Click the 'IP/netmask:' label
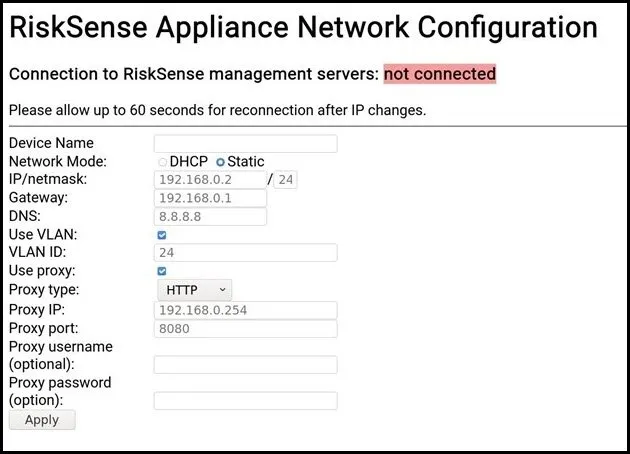Image resolution: width=630 pixels, height=454 pixels. 48,179
